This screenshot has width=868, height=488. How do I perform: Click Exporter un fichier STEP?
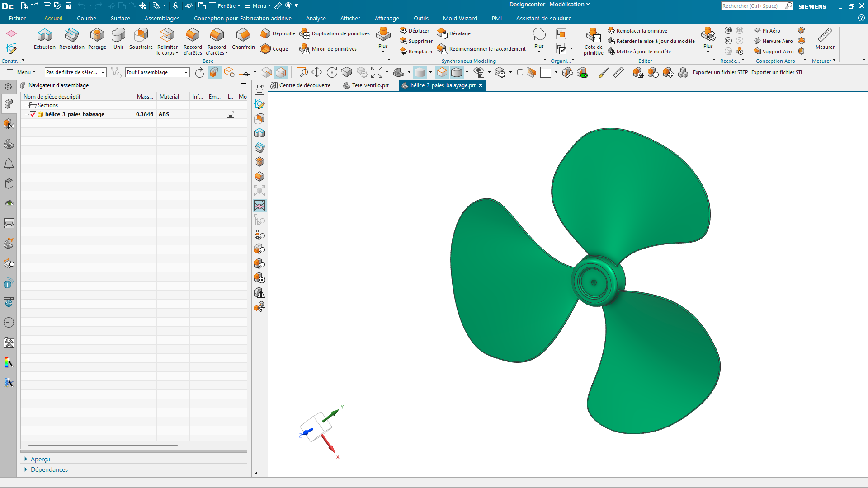(720, 72)
